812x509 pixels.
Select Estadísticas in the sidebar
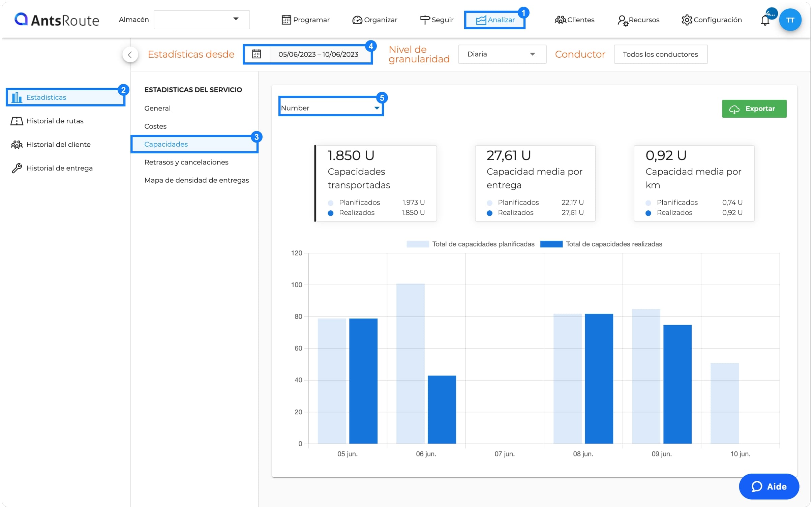coord(66,97)
